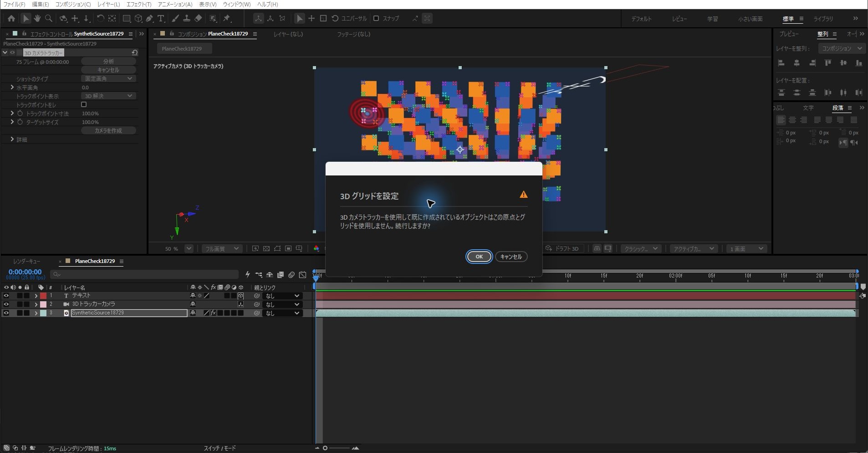Click the カメラを作成 button
Viewport: 868px width, 453px height.
(109, 130)
